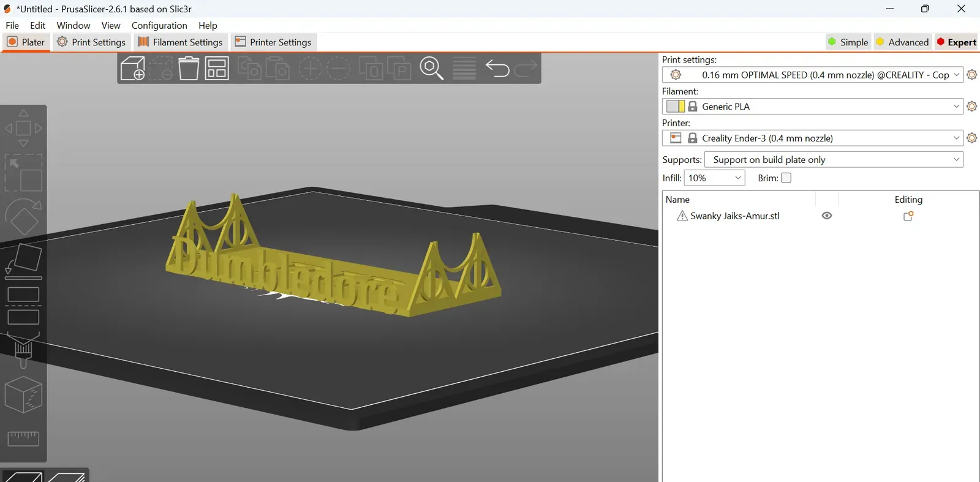Viewport: 980px width, 482px height.
Task: Select the Paint-on supports brush tool
Action: pos(23,350)
